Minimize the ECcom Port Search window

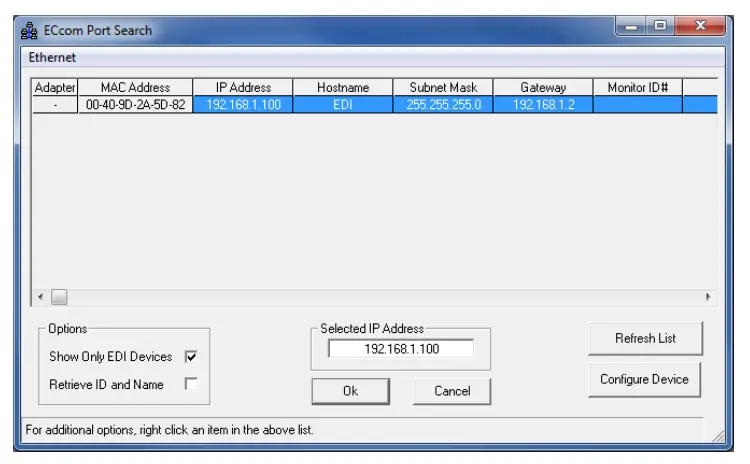(631, 26)
